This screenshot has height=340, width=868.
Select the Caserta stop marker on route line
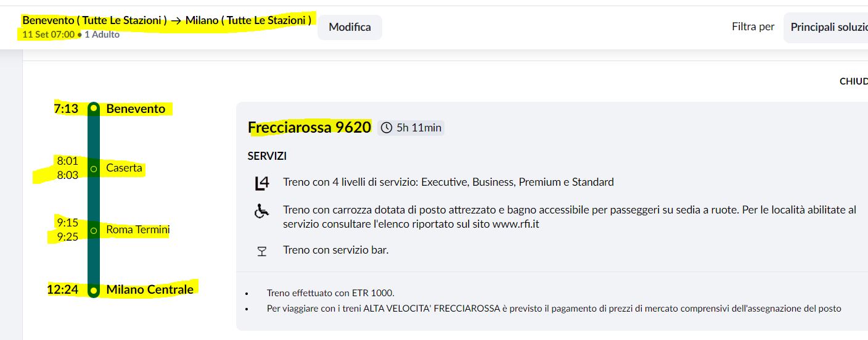94,168
